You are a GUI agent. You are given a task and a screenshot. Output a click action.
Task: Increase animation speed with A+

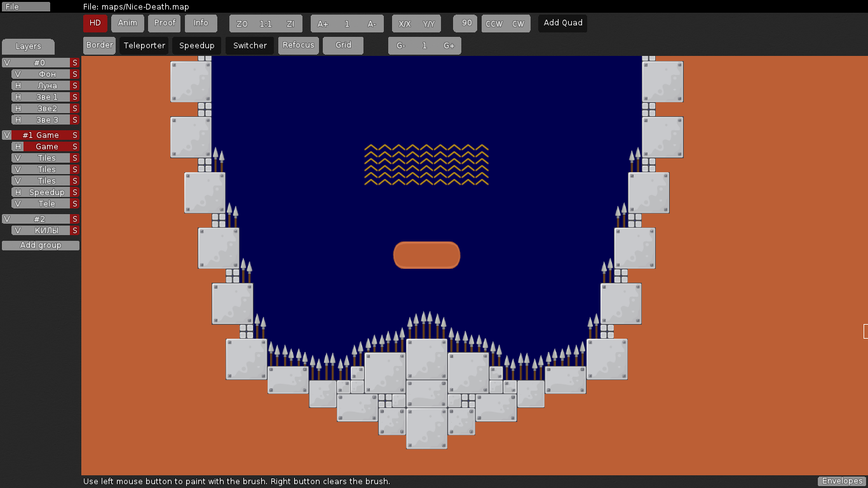323,24
